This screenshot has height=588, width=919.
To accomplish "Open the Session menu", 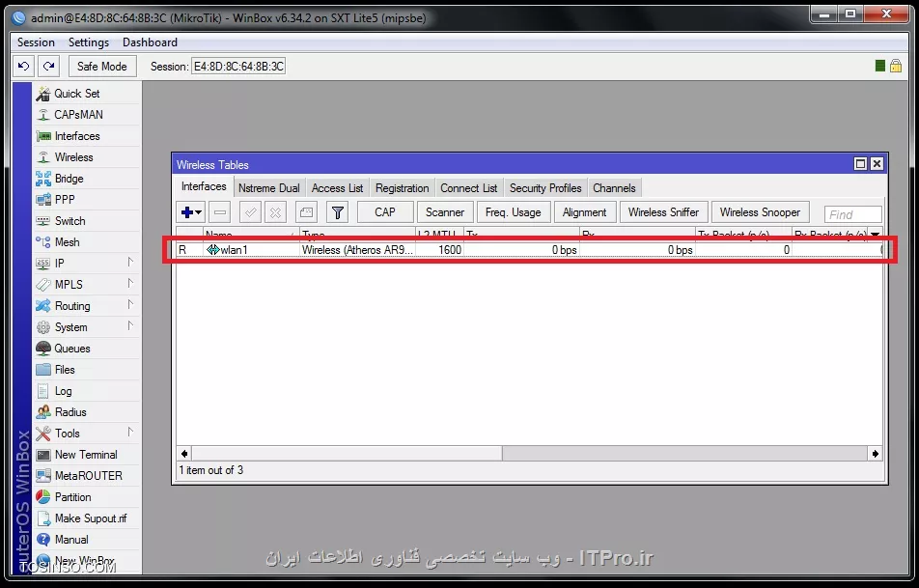I will pos(36,42).
